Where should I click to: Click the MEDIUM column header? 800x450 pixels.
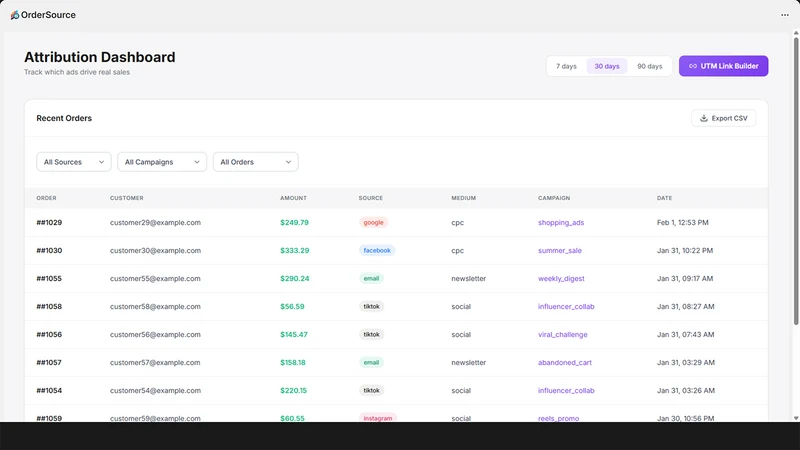tap(463, 198)
